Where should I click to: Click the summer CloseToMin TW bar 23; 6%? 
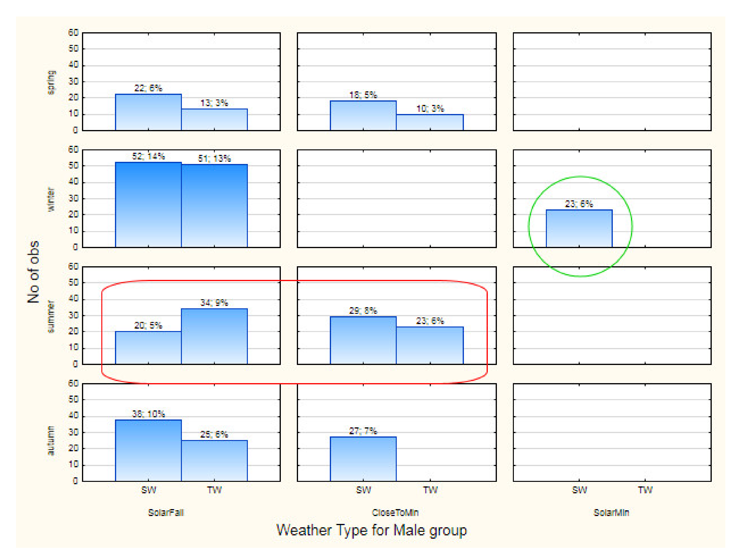429,345
